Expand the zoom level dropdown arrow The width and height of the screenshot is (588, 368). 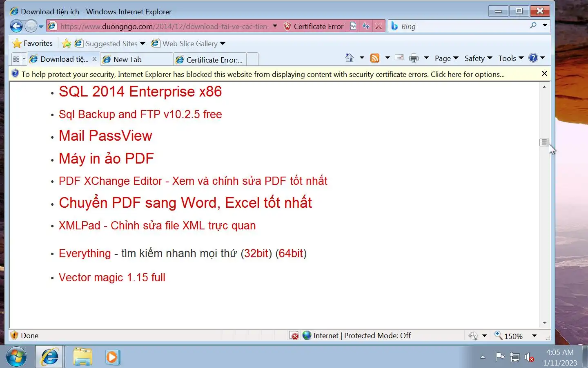pos(534,336)
